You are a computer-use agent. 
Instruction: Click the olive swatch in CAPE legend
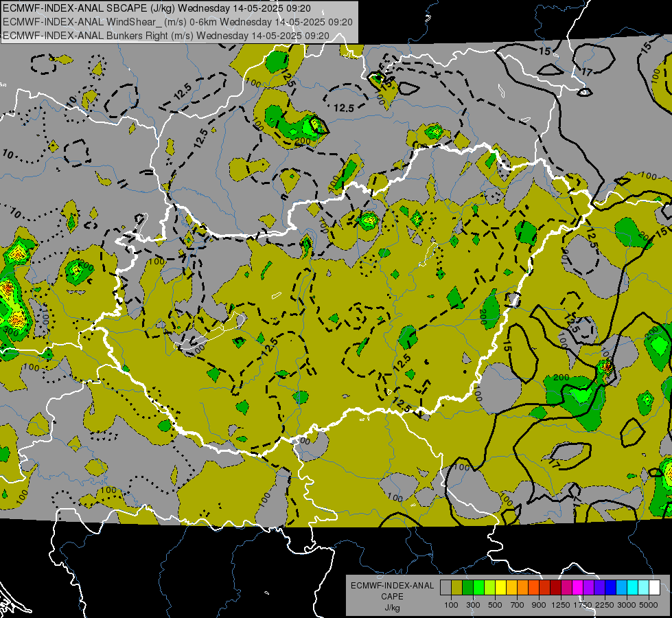(457, 588)
